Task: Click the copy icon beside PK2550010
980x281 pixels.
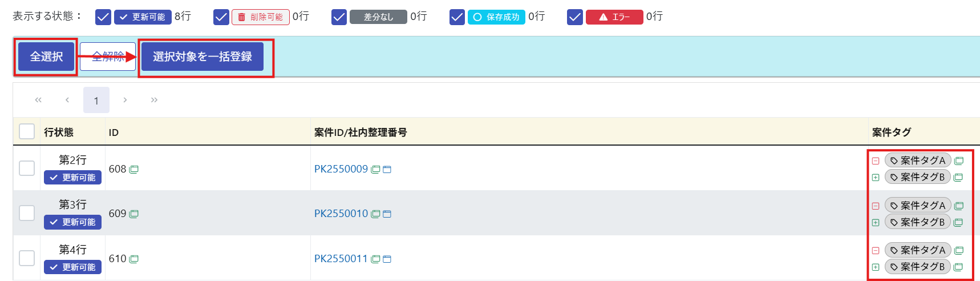Action: point(375,214)
